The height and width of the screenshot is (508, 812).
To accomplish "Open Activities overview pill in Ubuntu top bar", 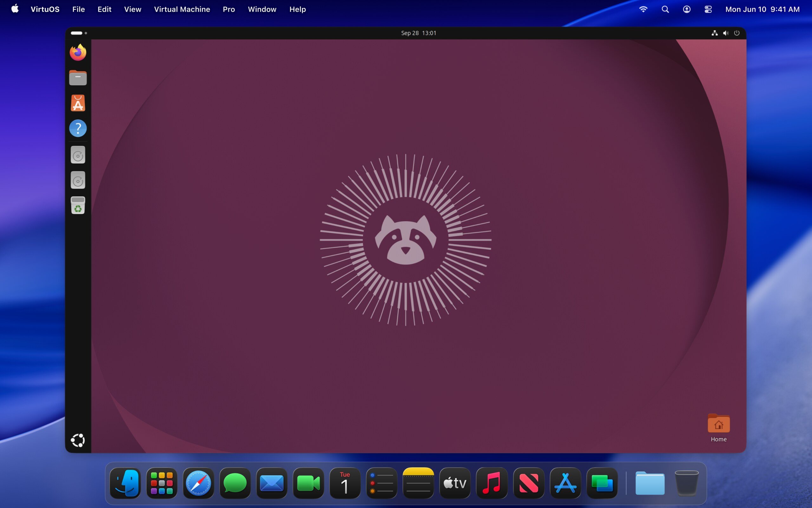I will pyautogui.click(x=79, y=33).
